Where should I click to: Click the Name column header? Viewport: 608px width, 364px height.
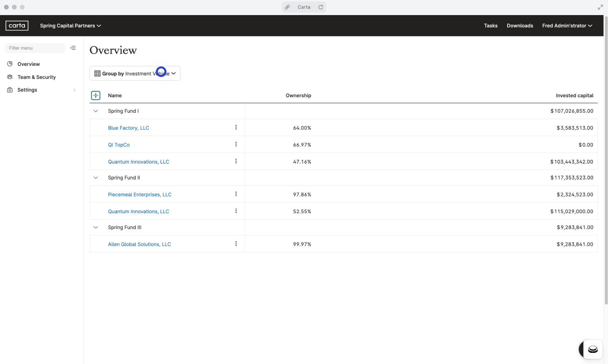coord(115,96)
